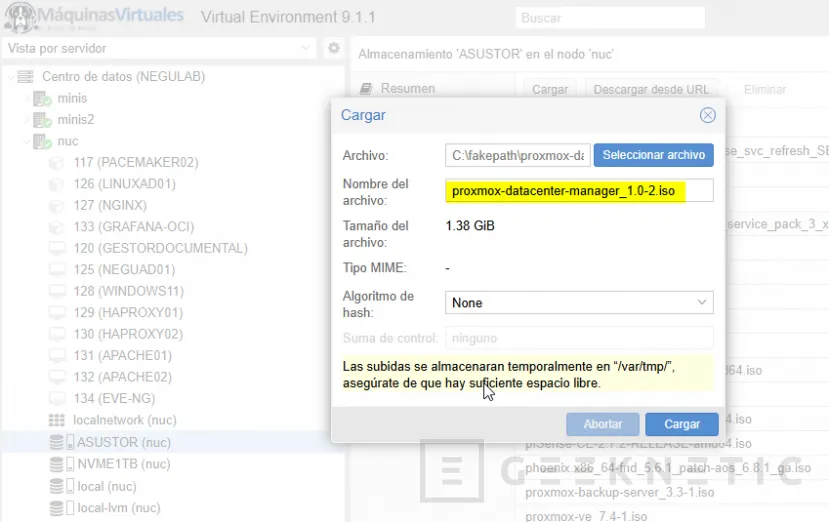The height and width of the screenshot is (522, 829).
Task: Select ASUSTOR (nuc) storage in the tree
Action: click(124, 442)
